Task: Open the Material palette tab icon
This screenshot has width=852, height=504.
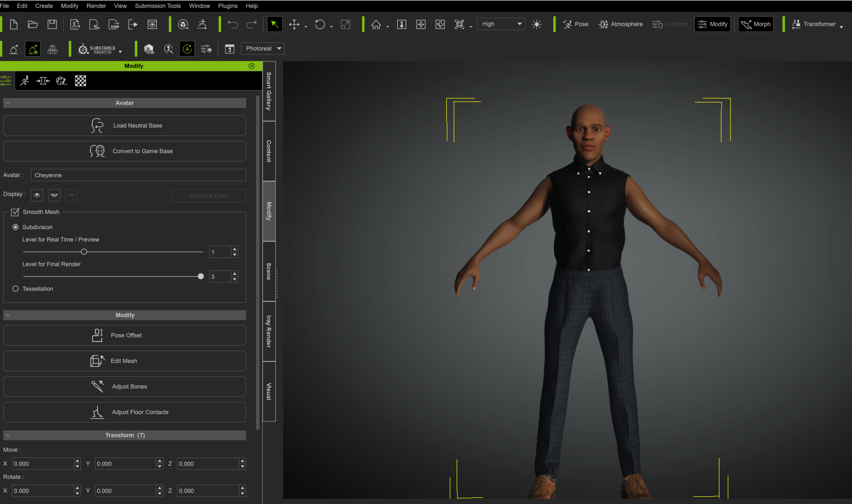Action: (x=61, y=81)
